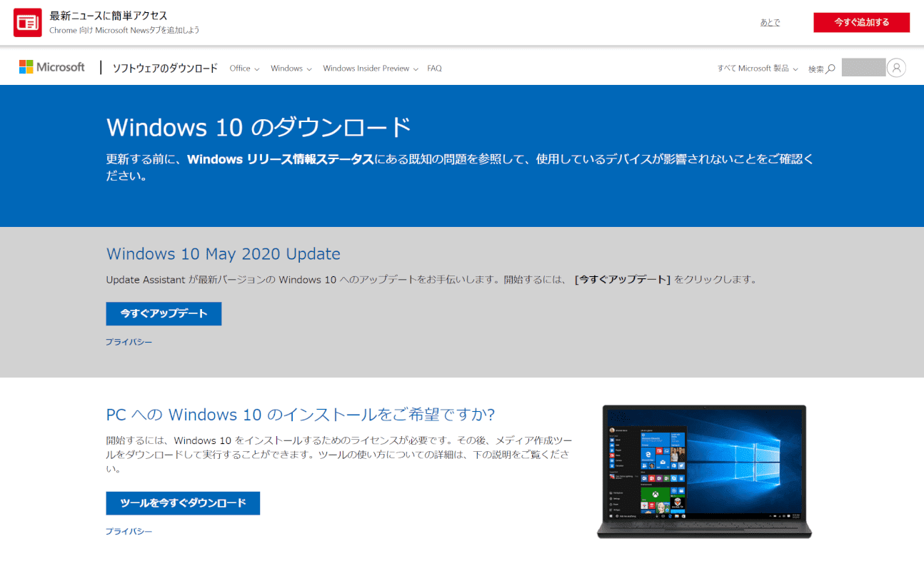Expand the Windows Insider Preview dropdown

click(371, 69)
